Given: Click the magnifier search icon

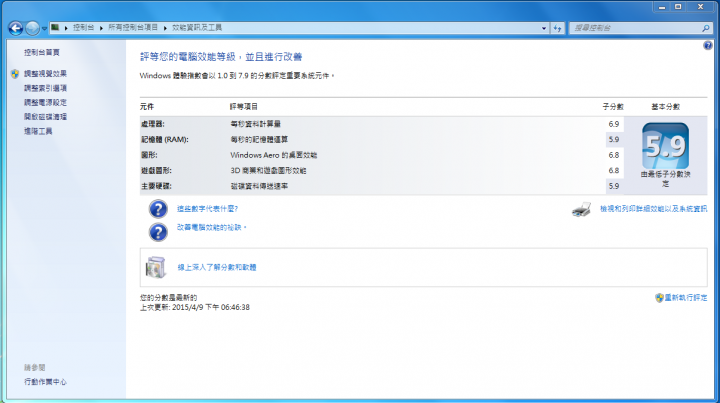Looking at the screenshot, I should coord(706,28).
